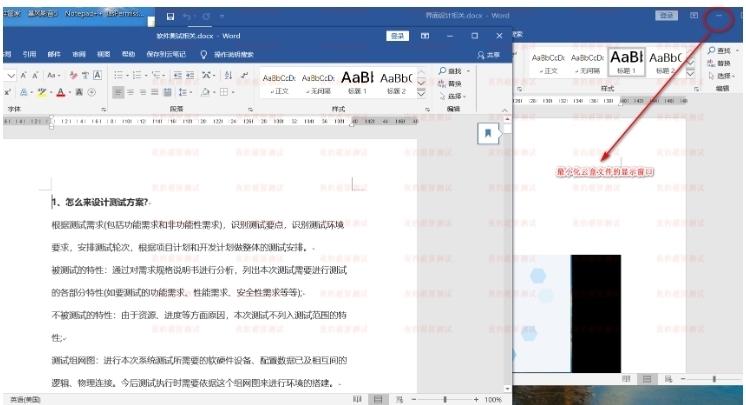Screen dimensions: 746x405
Task: Expand the styles gallery in the front window
Action: pos(421,94)
